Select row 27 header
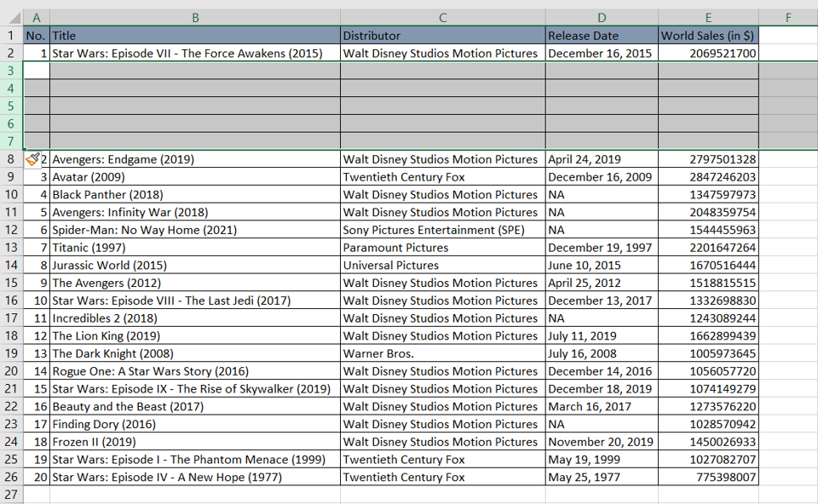Viewport: 818px width, 504px height. [x=11, y=495]
